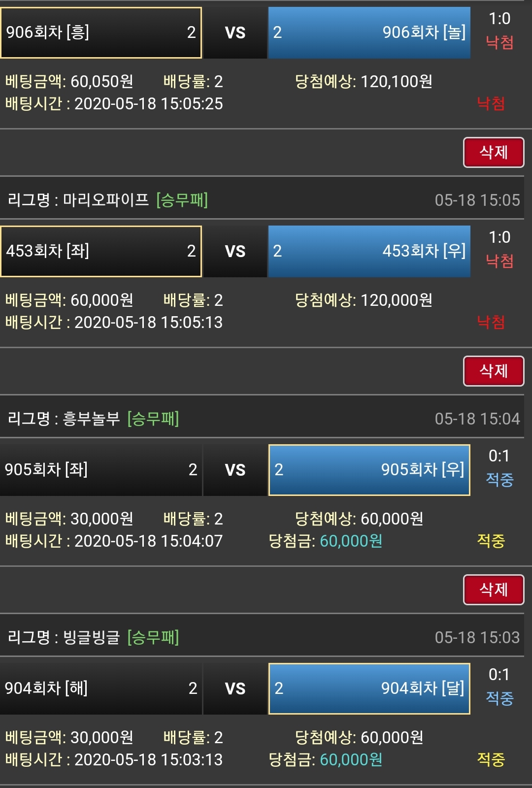This screenshot has height=788, width=532.
Task: Tap the 453회차 [우] blue selection
Action: (x=369, y=251)
